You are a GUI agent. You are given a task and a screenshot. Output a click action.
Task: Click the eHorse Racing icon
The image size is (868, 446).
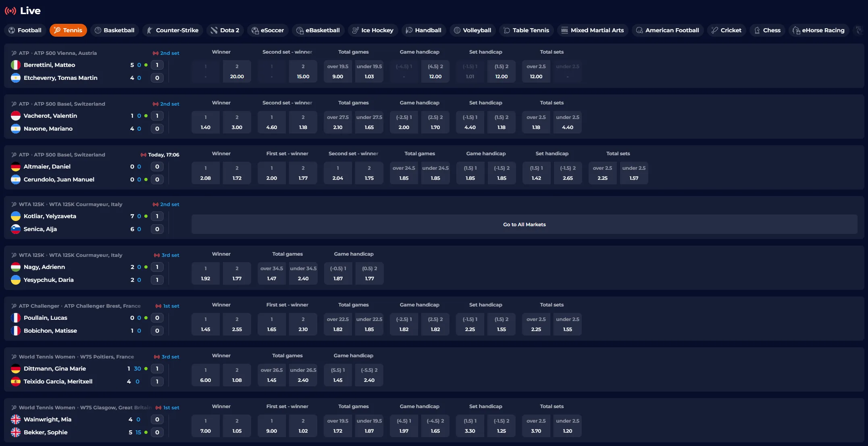pyautogui.click(x=796, y=30)
